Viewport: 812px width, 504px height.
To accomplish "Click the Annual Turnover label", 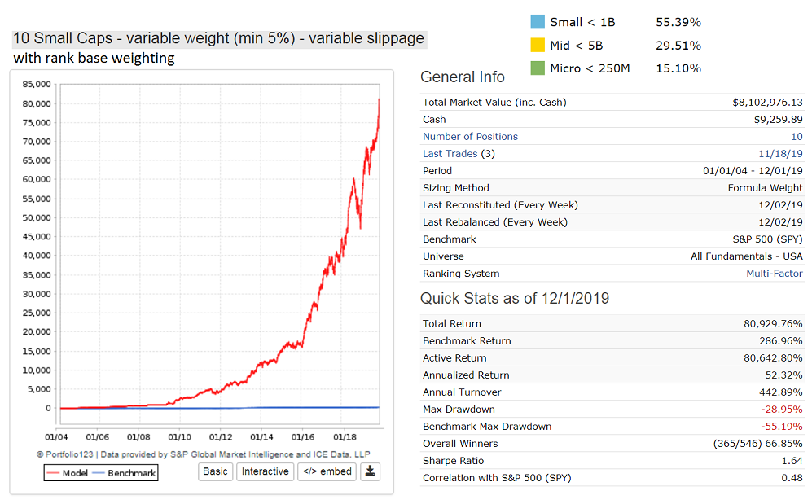I will click(462, 392).
